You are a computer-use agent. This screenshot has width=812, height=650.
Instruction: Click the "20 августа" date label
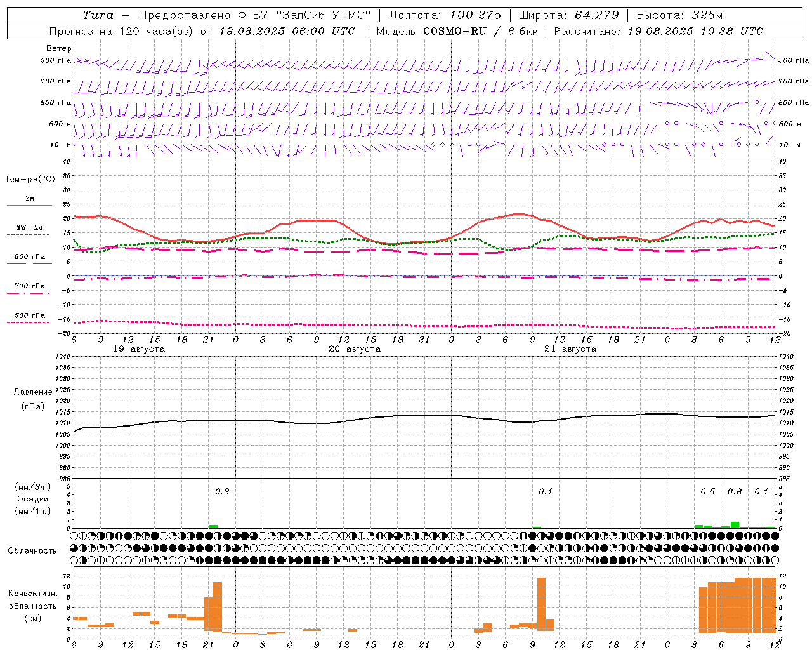click(x=355, y=349)
